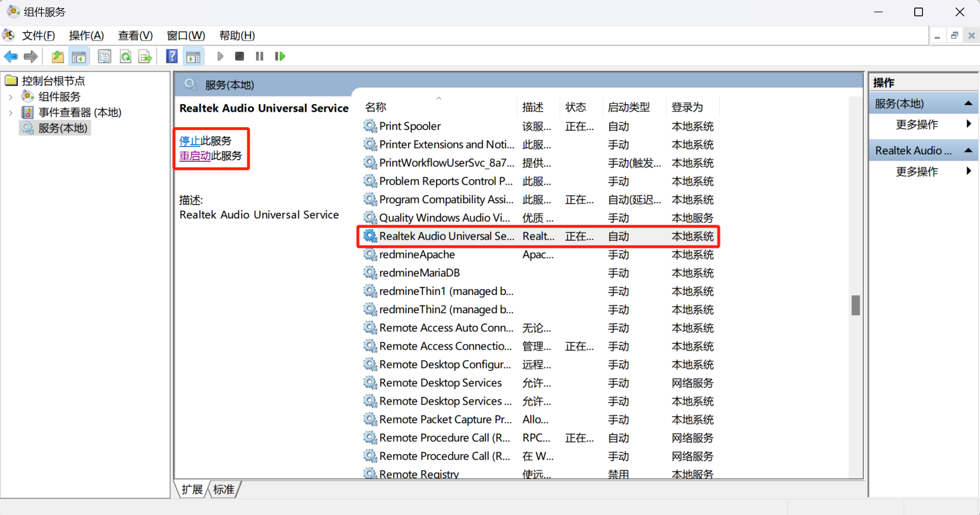Image resolution: width=980 pixels, height=515 pixels.
Task: Click the Up One Level folder icon
Action: tap(58, 56)
